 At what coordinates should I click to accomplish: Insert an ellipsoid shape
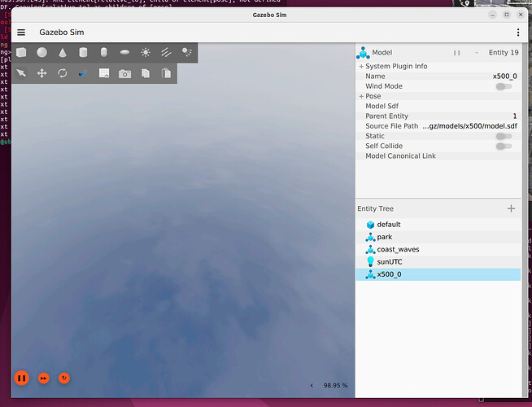click(124, 52)
